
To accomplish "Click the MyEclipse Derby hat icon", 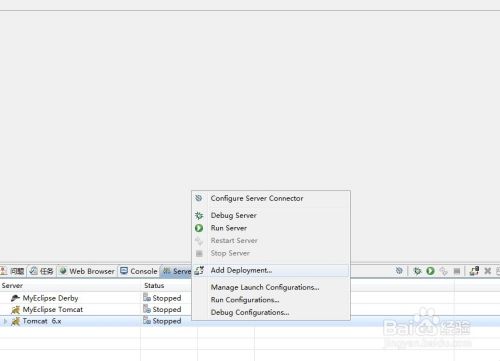I will point(15,298).
